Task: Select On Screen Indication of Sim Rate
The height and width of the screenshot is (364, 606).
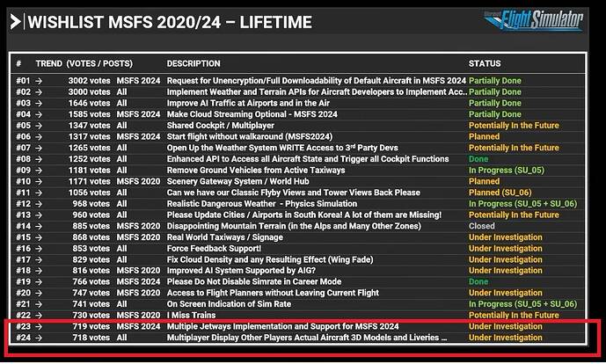Action: coord(229,304)
